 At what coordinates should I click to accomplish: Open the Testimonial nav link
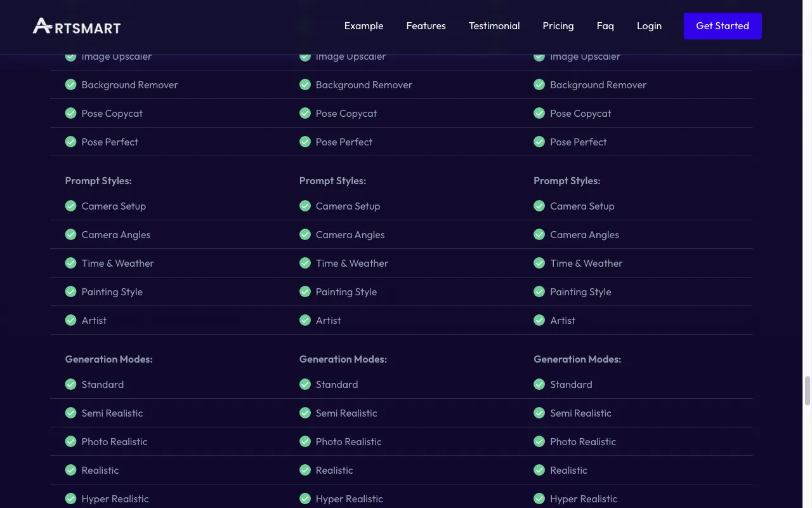pyautogui.click(x=494, y=26)
